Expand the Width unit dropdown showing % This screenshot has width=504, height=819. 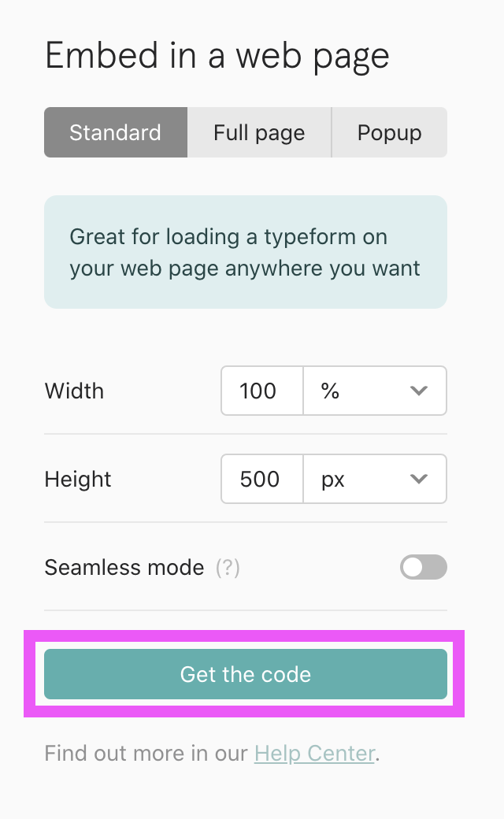pos(374,391)
